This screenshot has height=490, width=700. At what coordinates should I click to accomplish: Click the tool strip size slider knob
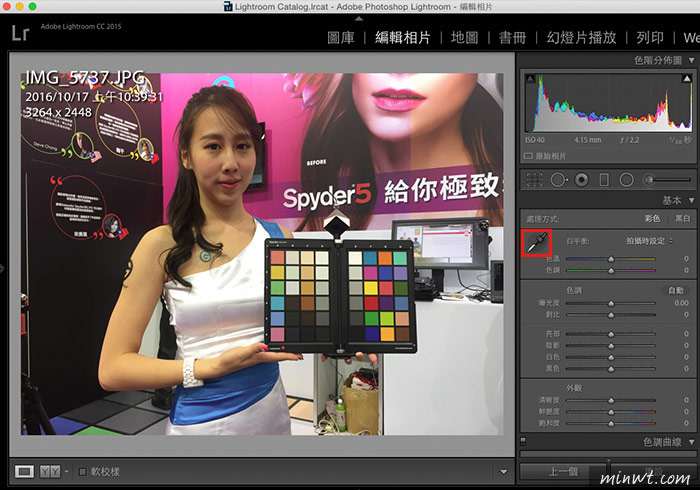pos(649,180)
